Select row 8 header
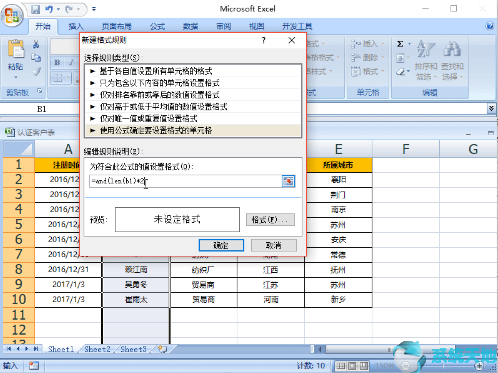The height and width of the screenshot is (373, 498). pos(19,269)
